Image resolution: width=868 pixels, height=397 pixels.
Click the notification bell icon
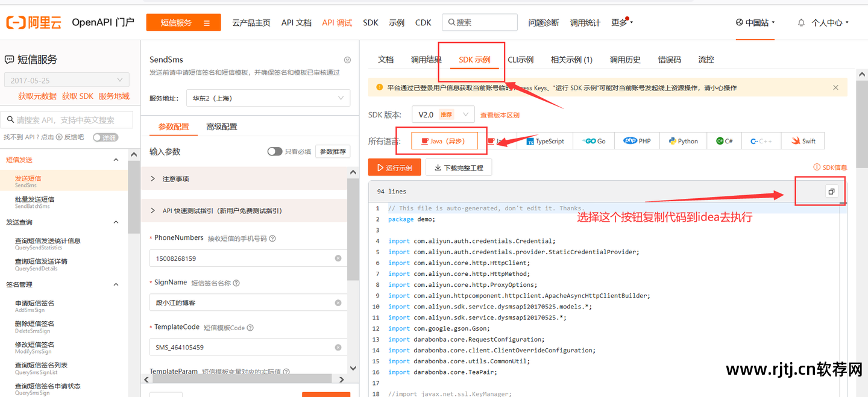801,23
